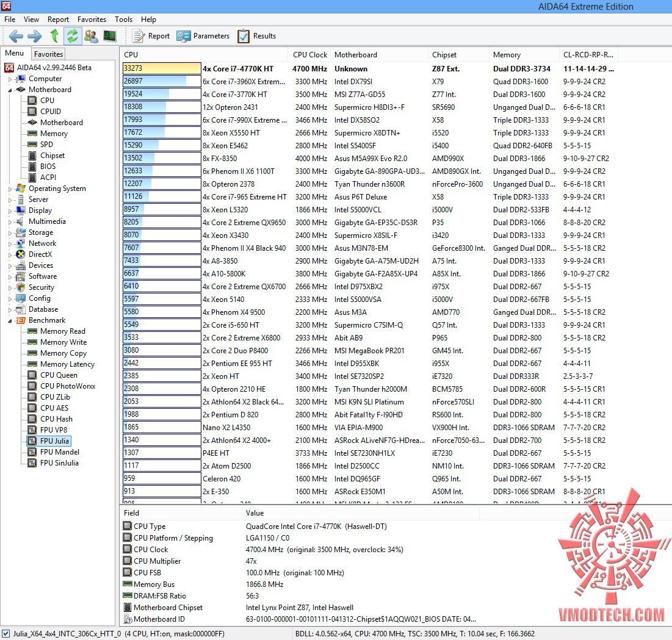672x640 pixels.
Task: Open the Tools menu
Action: coord(123,20)
